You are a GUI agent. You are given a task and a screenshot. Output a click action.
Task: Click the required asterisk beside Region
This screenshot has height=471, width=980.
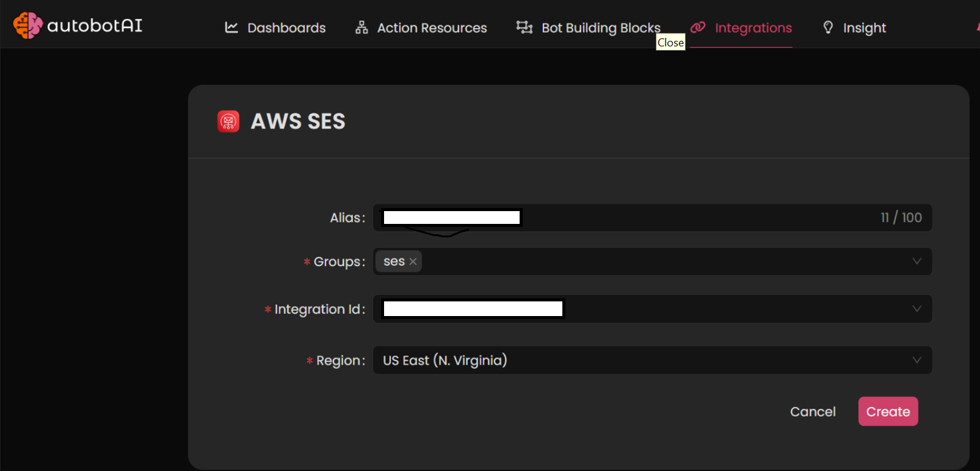[308, 361]
